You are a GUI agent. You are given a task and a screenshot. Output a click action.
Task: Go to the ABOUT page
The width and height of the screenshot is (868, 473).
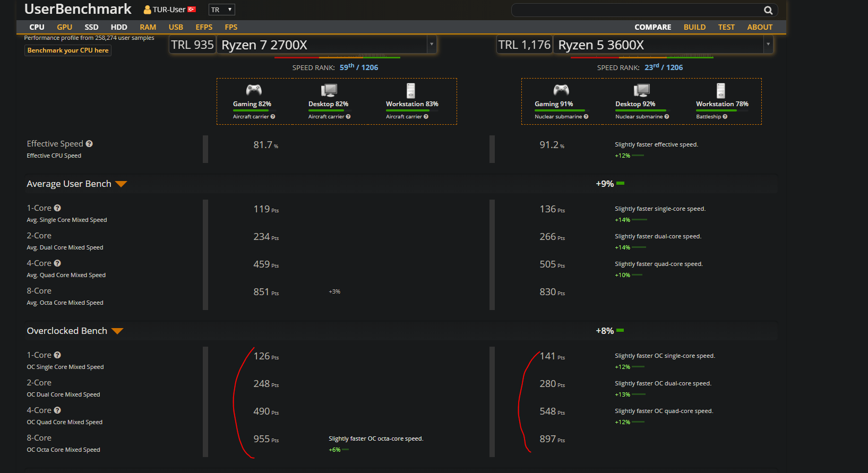[x=760, y=27]
